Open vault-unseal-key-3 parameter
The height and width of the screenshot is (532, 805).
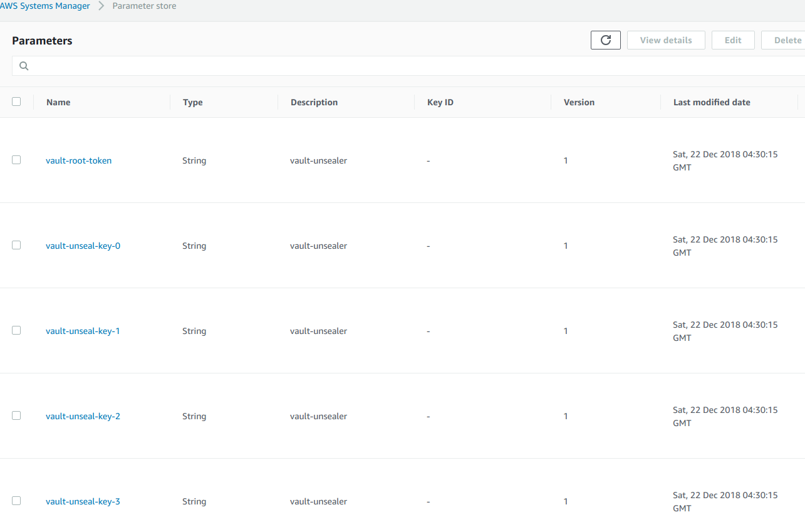[83, 501]
